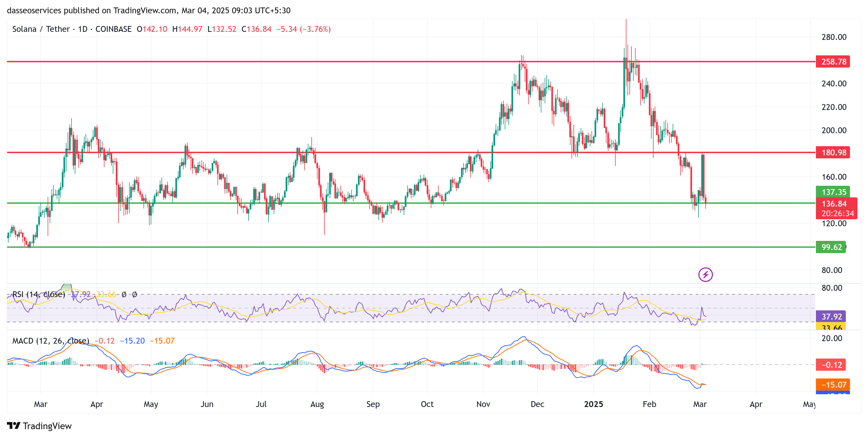The image size is (868, 438).
Task: Click the RSI 37.92 purple value label
Action: pos(830,316)
